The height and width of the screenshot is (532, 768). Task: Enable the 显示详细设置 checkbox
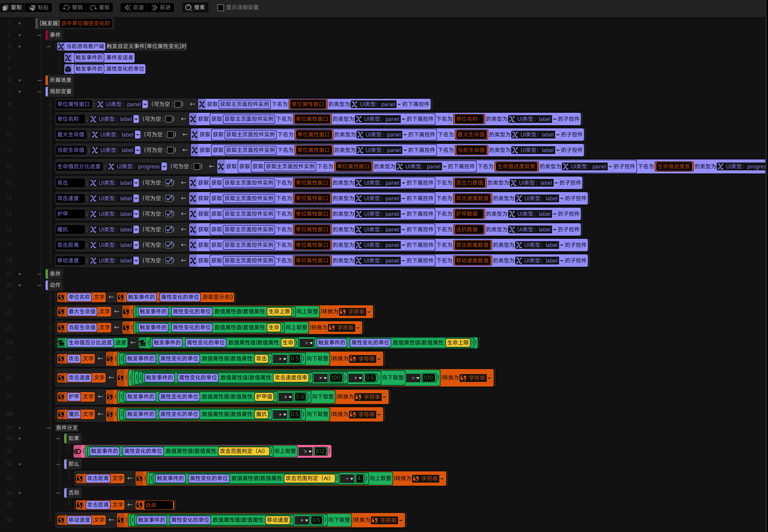coord(221,7)
